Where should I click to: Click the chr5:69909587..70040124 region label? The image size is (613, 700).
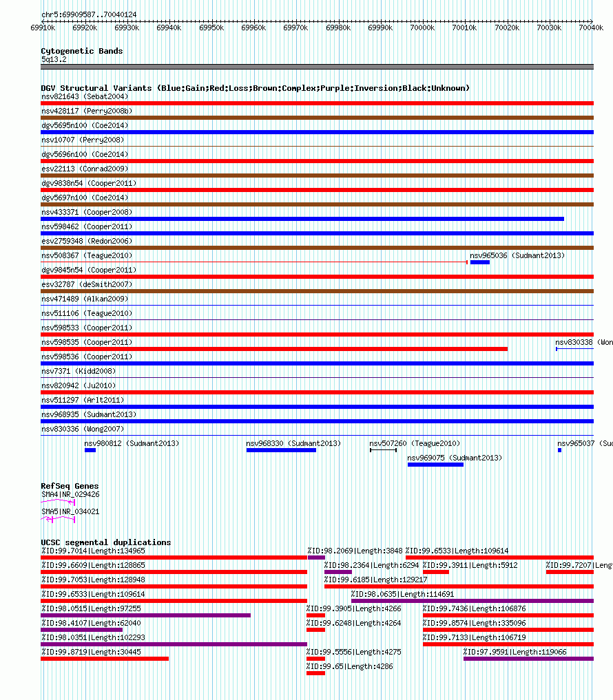click(x=89, y=14)
